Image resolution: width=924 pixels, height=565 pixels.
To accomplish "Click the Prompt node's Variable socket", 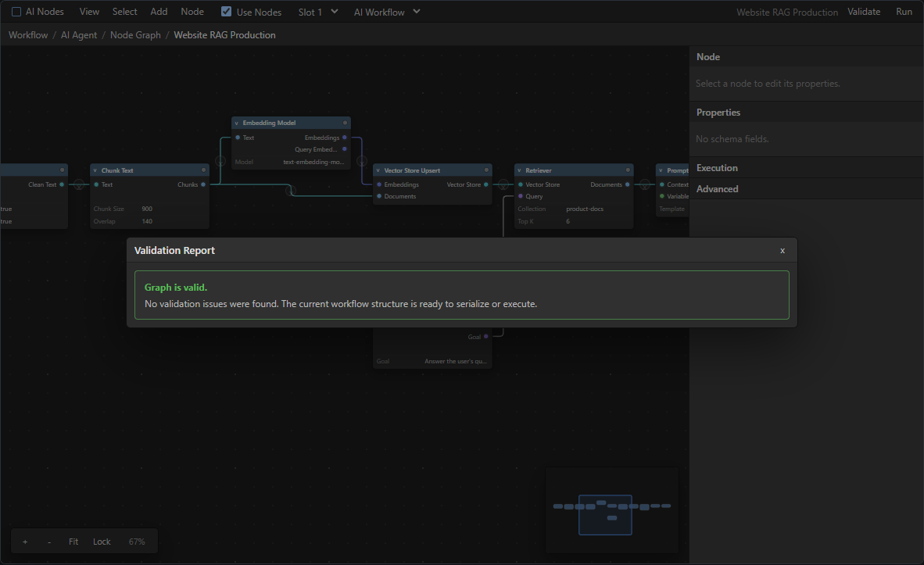I will 662,196.
